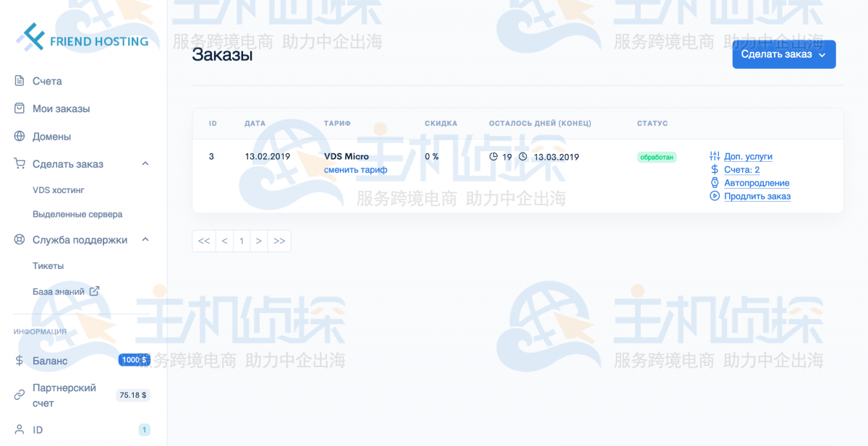This screenshot has width=868, height=446.
Task: Go to last page with >> button
Action: 279,241
